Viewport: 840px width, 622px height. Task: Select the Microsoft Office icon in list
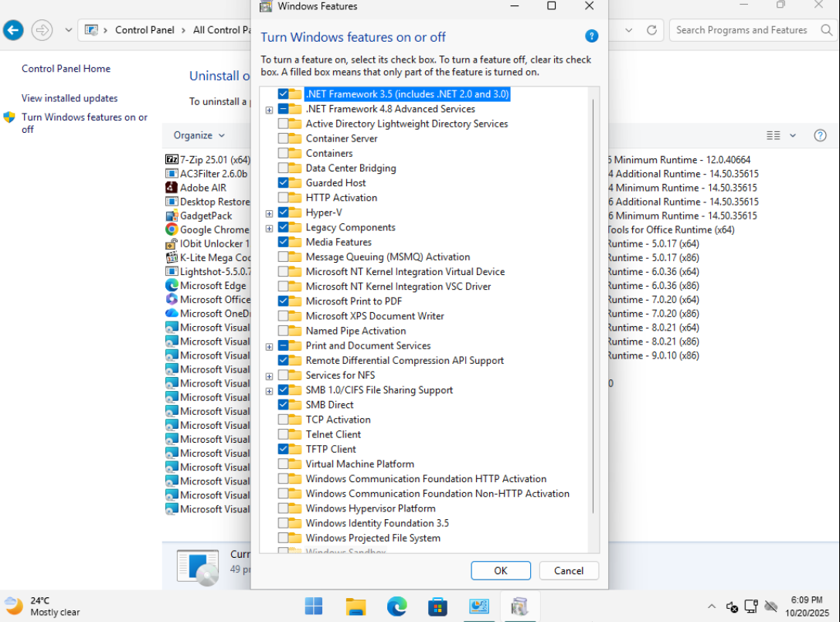[x=172, y=299]
